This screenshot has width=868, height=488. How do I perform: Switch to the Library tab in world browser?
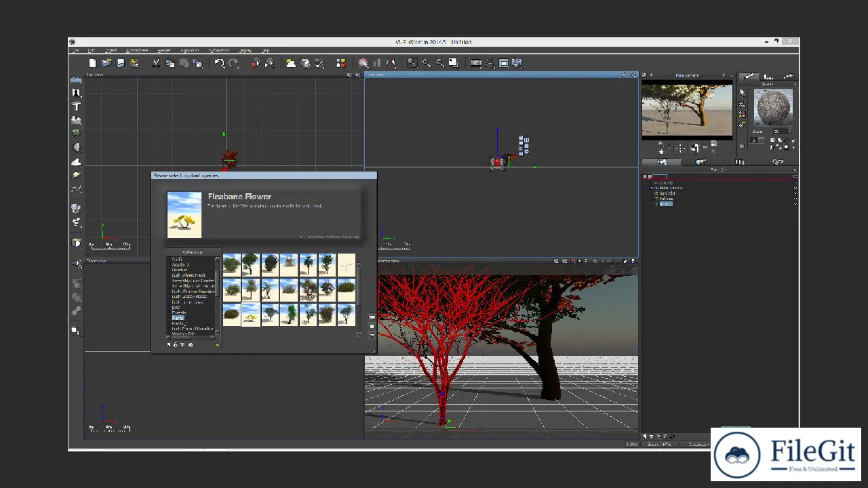click(740, 162)
